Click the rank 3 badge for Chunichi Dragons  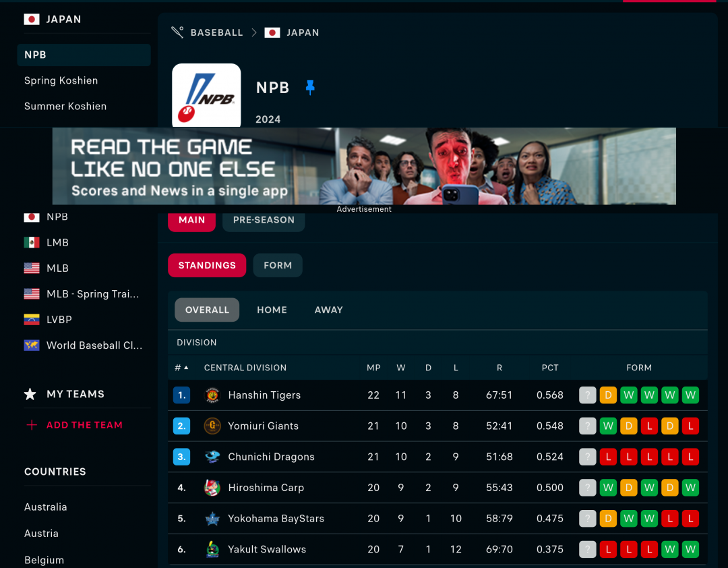coord(181,457)
